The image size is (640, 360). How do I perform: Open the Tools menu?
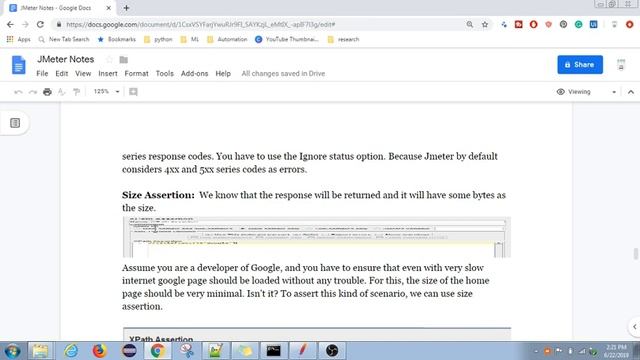pos(164,73)
